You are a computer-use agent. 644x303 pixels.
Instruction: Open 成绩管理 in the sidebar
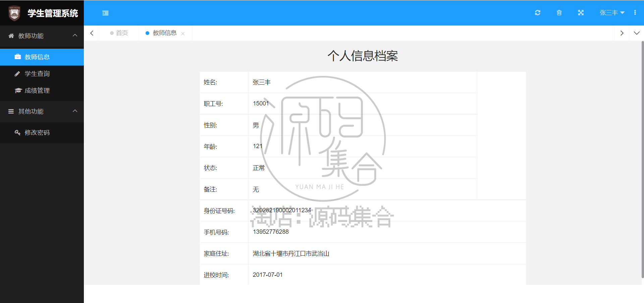[x=42, y=90]
